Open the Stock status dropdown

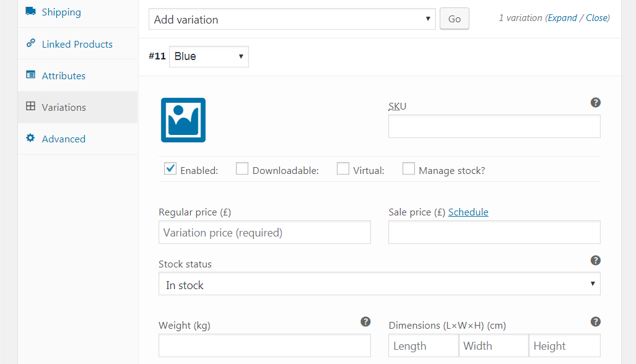(379, 283)
